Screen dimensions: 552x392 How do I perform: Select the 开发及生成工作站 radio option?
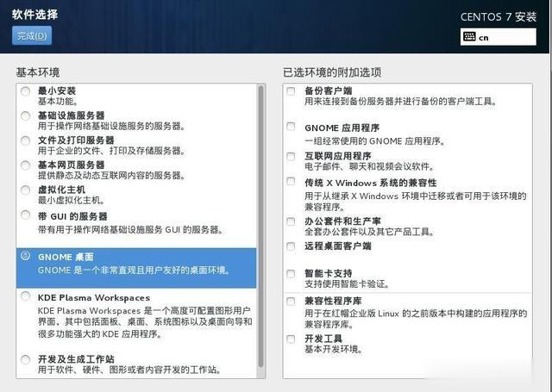(25, 359)
